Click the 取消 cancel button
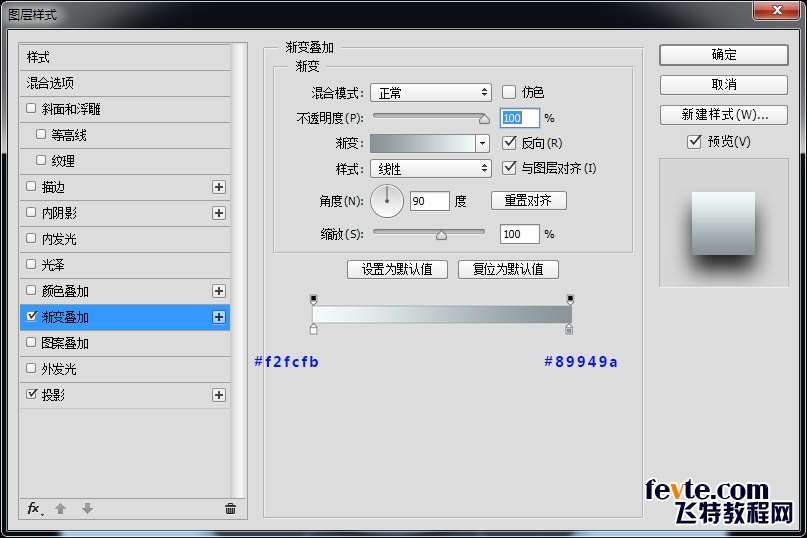 coord(724,84)
